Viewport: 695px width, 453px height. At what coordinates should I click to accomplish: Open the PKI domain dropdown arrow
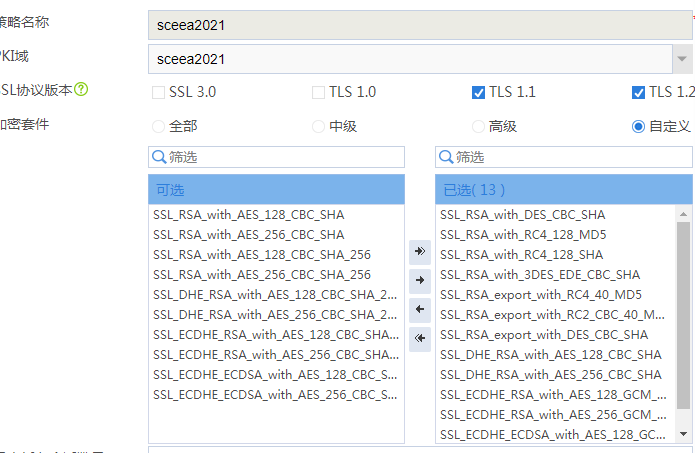click(682, 59)
